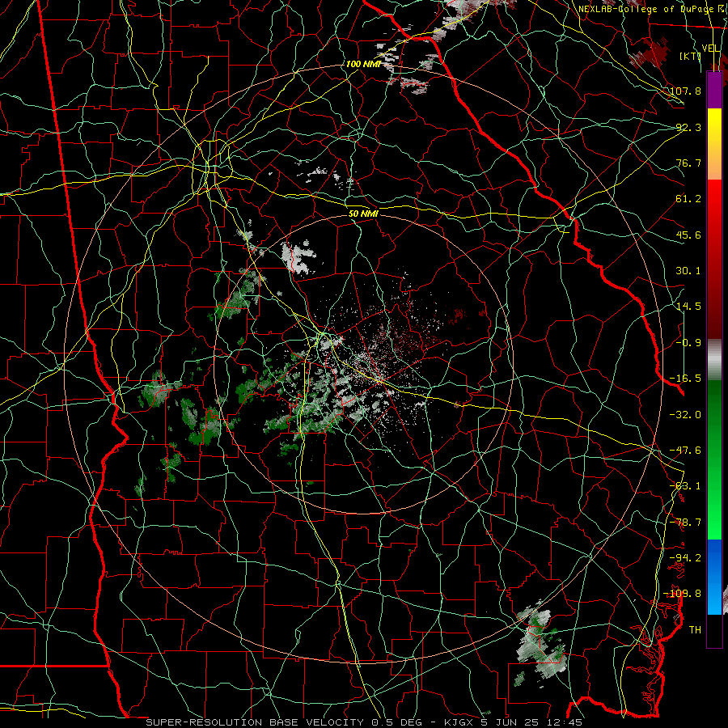The image size is (728, 728).
Task: Click the 50 NMI range ring label
Action: (x=363, y=214)
